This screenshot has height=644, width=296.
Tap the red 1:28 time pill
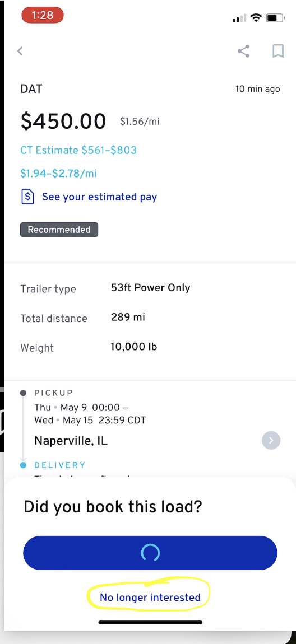pos(43,16)
